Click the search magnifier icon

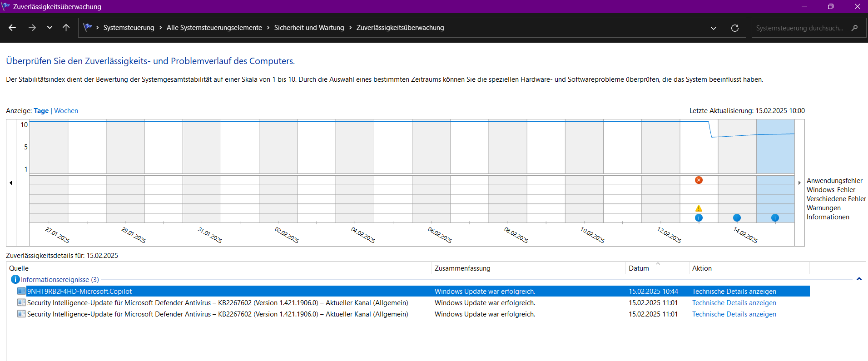(854, 28)
